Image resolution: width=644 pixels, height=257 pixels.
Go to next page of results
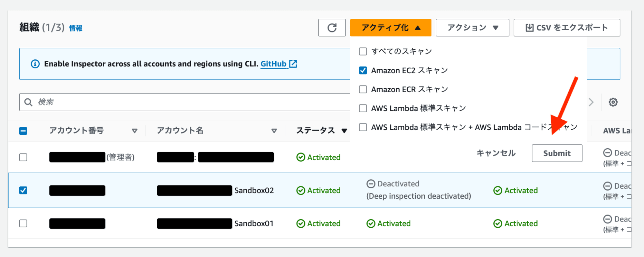click(591, 102)
